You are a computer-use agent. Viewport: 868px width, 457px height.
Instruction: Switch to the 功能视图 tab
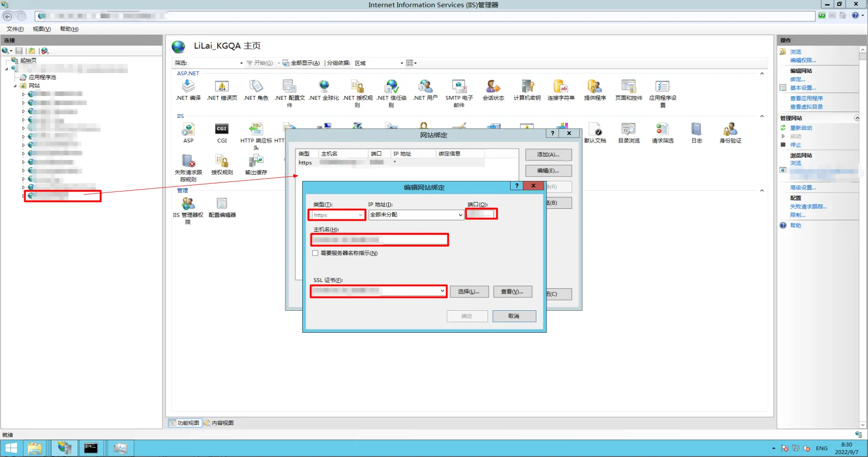(184, 423)
